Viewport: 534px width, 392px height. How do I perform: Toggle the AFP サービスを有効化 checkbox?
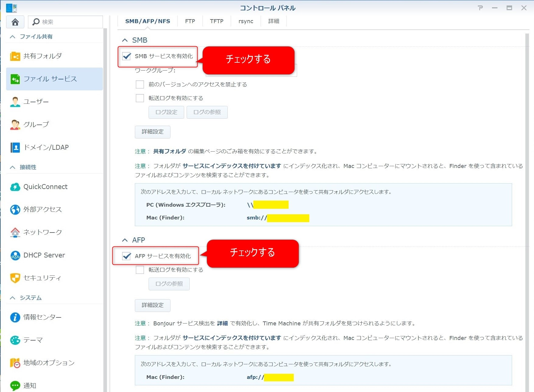tap(127, 256)
